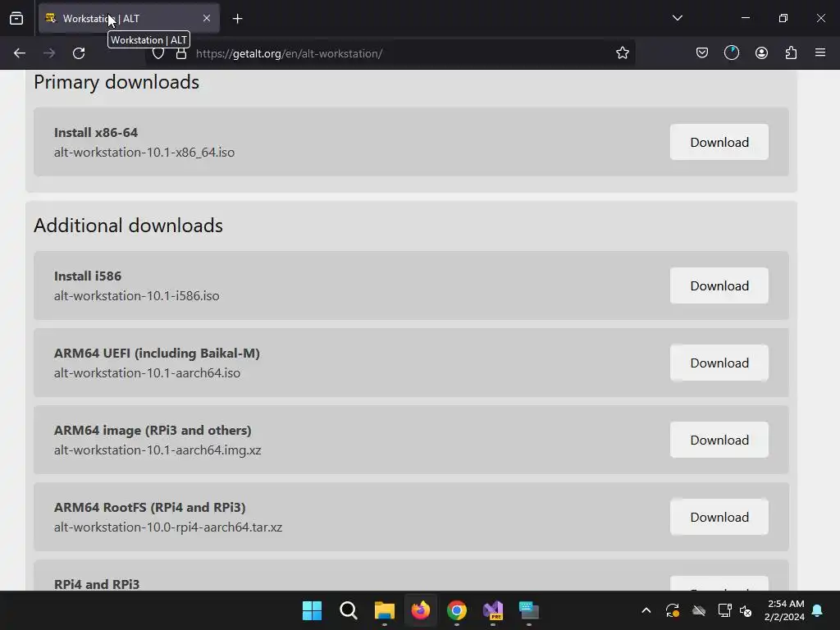
Task: Click ARM64 image (RPi3 and others) title
Action: (x=153, y=431)
